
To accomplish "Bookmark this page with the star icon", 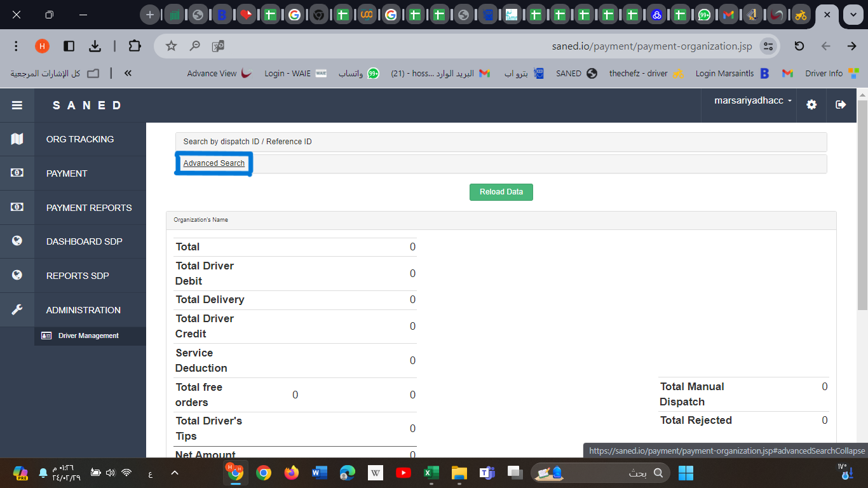I will tap(171, 46).
